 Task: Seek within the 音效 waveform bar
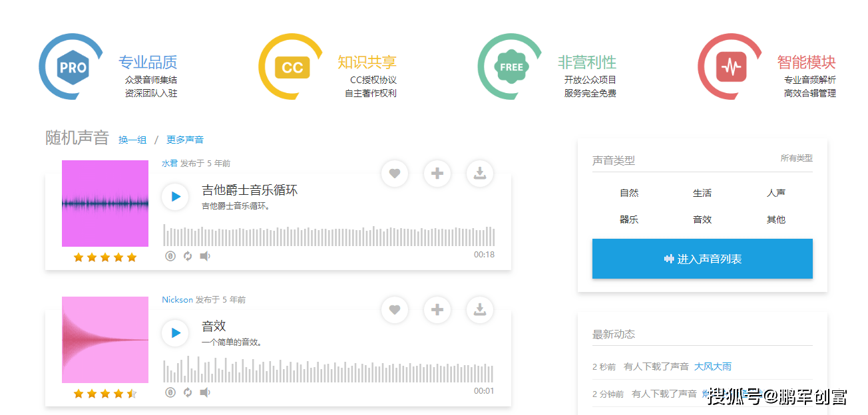click(329, 369)
